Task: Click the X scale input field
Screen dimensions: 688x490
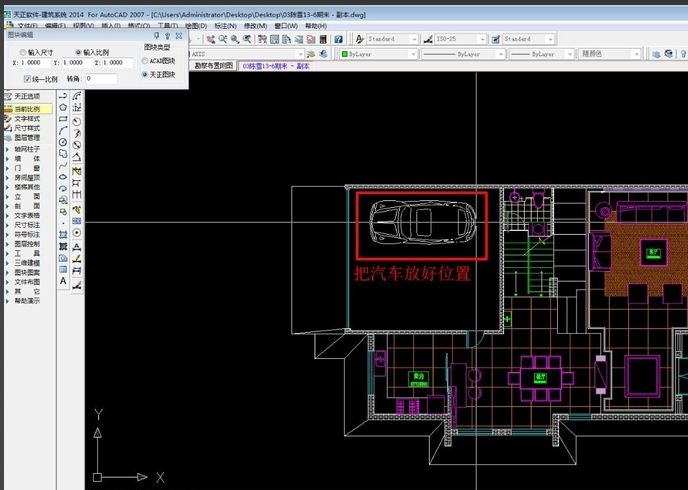Action: tap(35, 63)
